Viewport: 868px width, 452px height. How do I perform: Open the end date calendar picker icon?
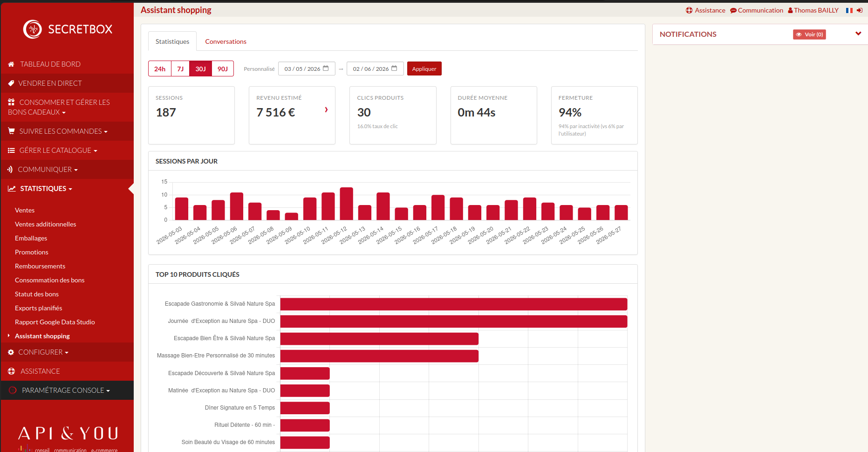click(394, 68)
